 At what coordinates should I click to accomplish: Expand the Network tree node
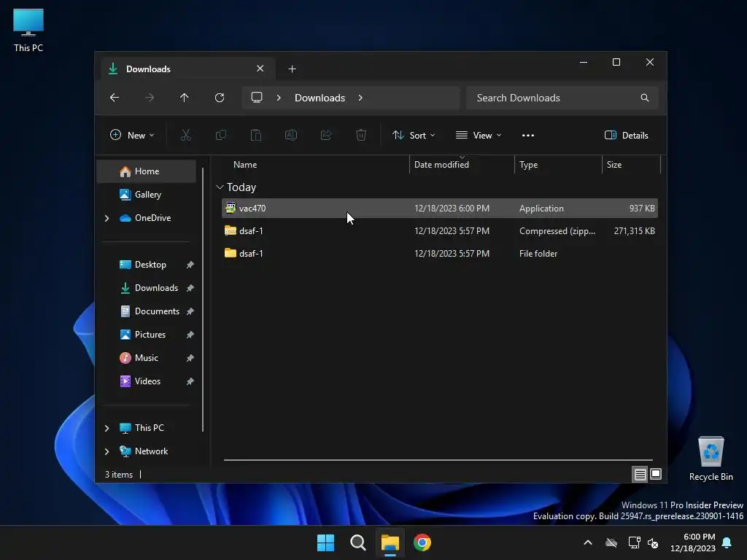point(107,451)
